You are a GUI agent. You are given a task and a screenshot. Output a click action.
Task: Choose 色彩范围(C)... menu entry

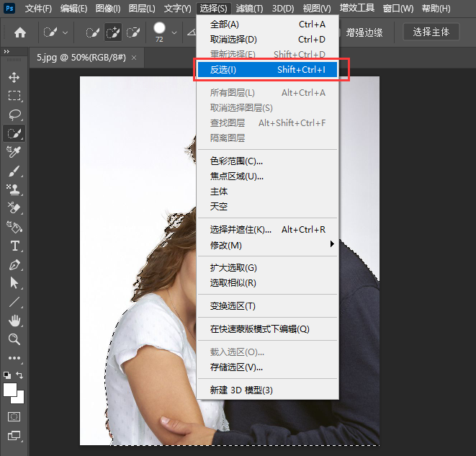click(236, 161)
